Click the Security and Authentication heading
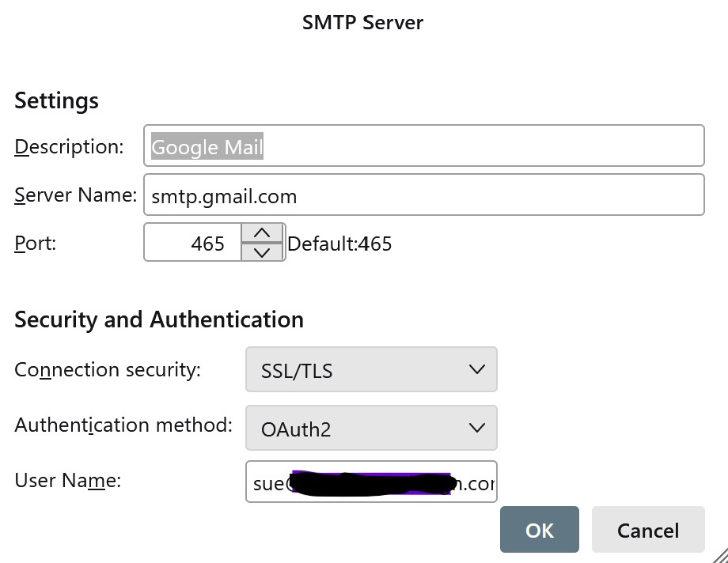 pyautogui.click(x=159, y=319)
